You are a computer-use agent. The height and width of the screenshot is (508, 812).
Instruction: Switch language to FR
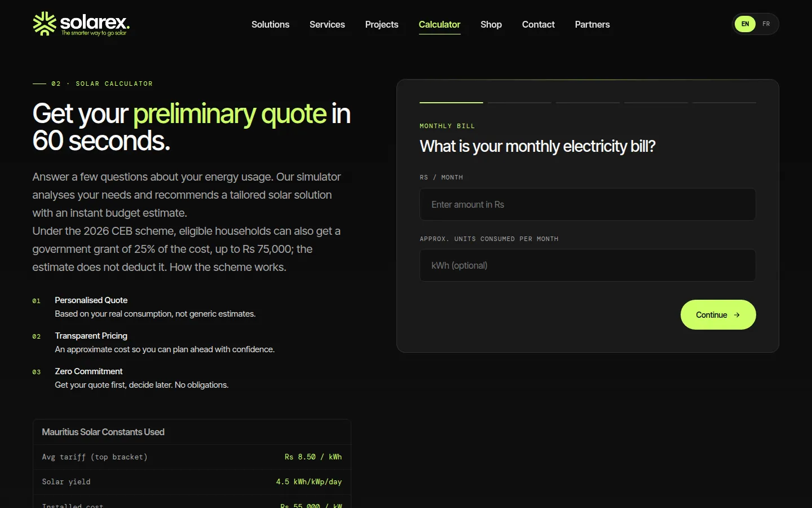[x=766, y=24]
